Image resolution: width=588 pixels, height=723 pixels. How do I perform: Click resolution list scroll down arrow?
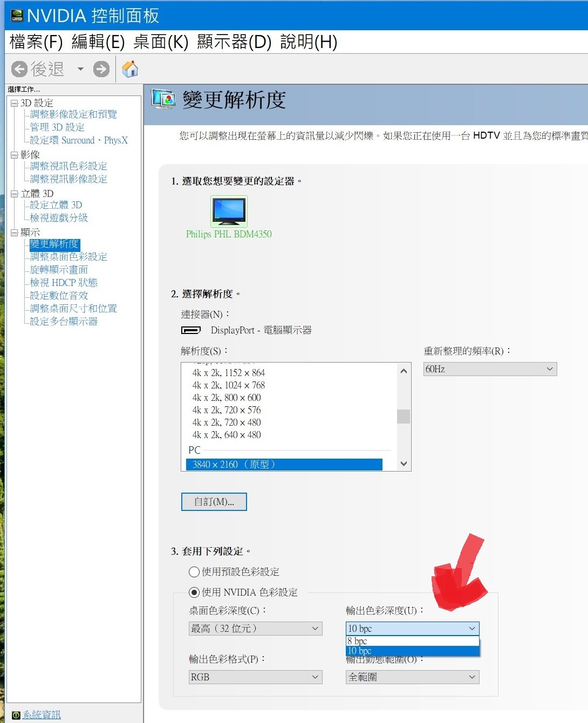(404, 463)
